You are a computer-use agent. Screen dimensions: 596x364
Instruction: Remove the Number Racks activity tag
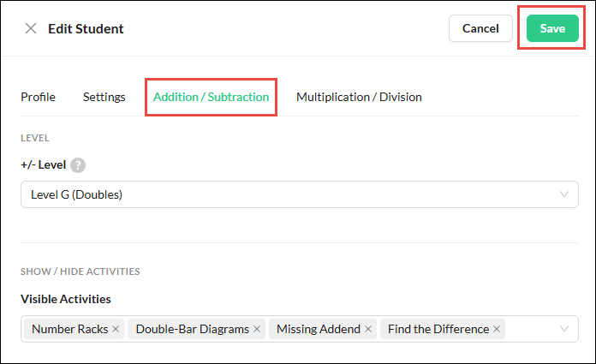116,329
